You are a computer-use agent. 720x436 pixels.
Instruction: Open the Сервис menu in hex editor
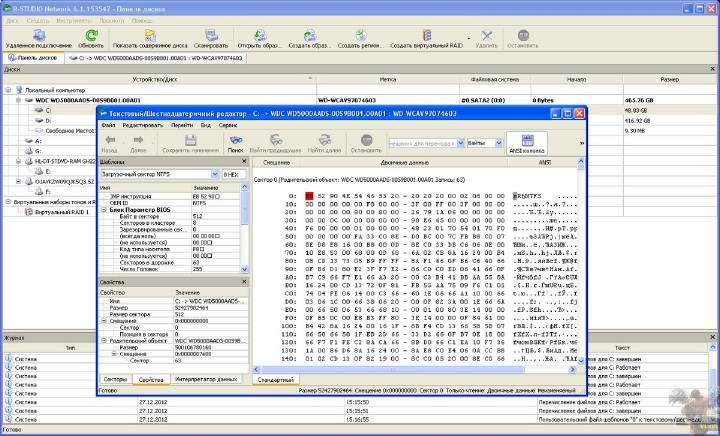pyautogui.click(x=228, y=125)
